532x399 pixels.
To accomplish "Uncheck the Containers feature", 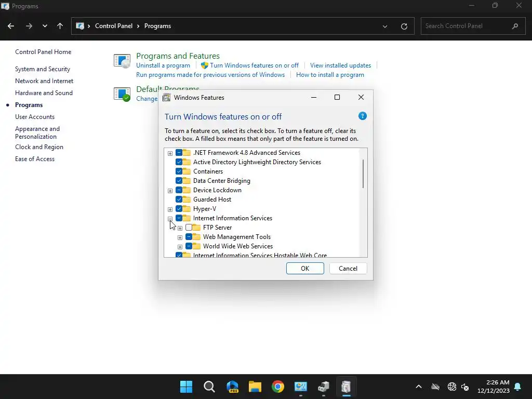I will [x=179, y=171].
